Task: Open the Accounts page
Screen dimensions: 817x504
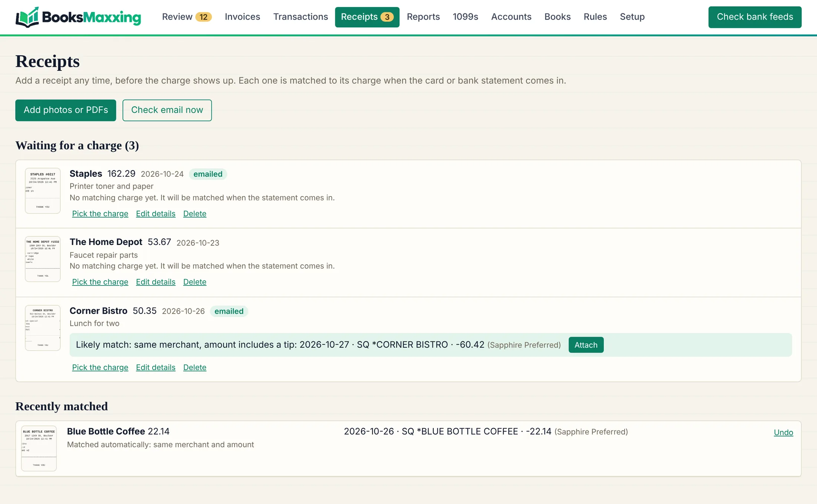Action: tap(511, 17)
